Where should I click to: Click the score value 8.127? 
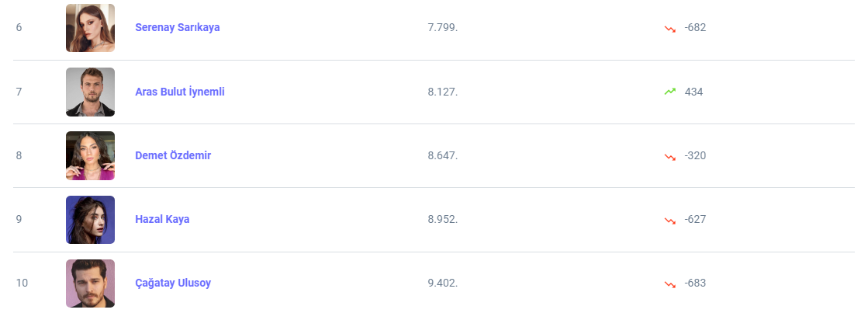pyautogui.click(x=443, y=92)
